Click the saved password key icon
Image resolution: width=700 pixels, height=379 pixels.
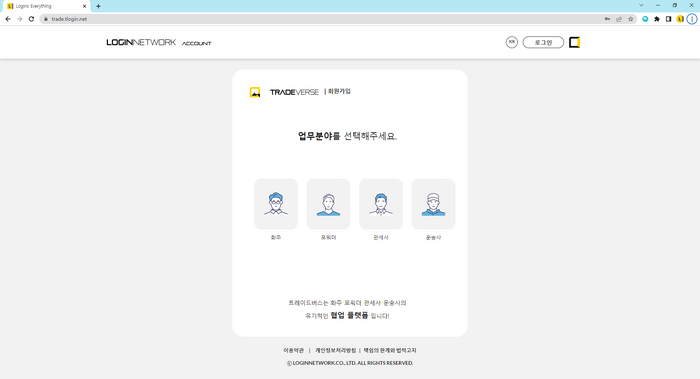(x=607, y=19)
